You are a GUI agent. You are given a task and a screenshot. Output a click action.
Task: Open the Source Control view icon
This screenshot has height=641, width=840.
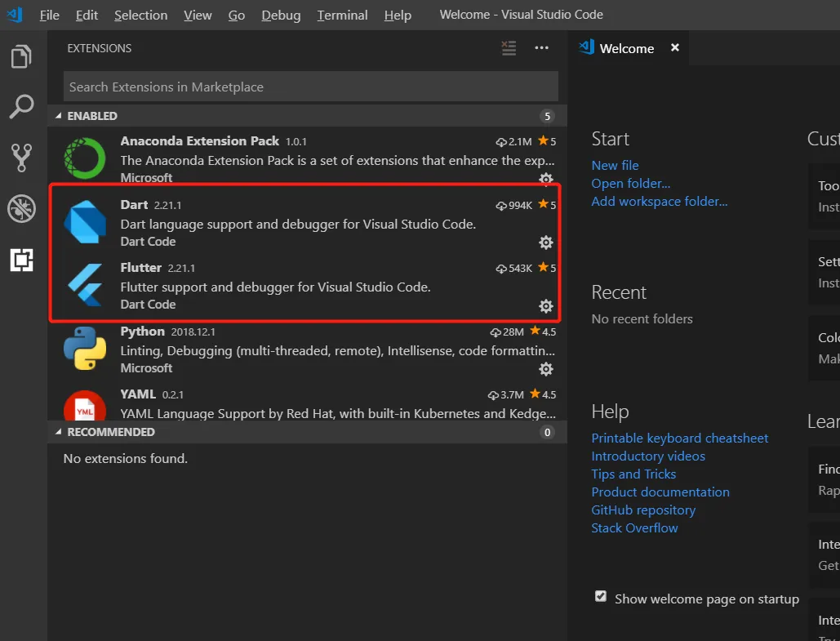(21, 158)
